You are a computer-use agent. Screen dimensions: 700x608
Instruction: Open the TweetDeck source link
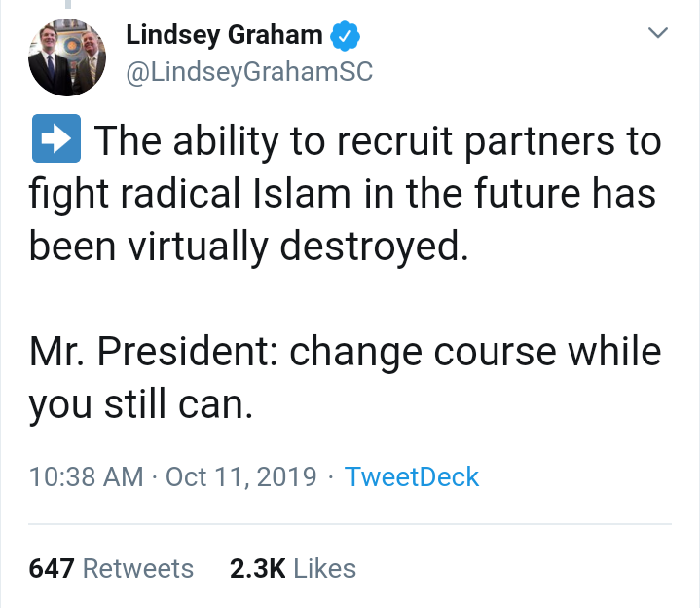click(412, 477)
